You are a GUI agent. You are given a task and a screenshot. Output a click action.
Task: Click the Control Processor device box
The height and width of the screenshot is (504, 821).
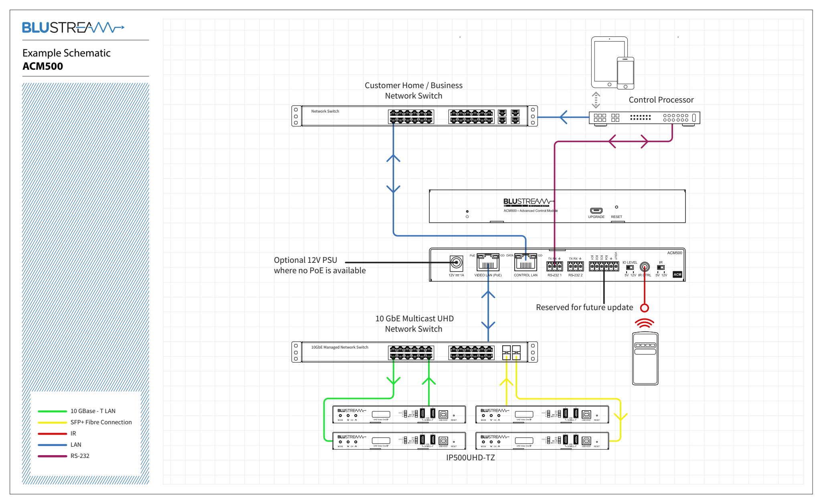pos(644,117)
